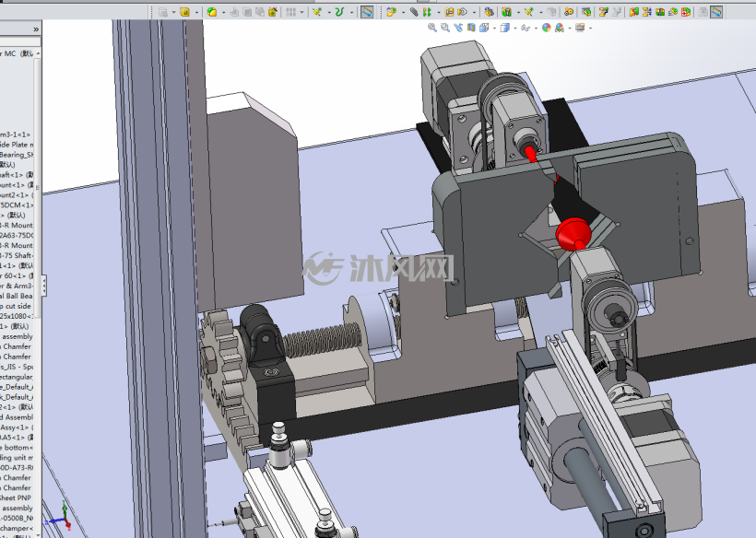Toggle the highlighted ruler button at toolbar's right end
This screenshot has width=756, height=538.
[x=716, y=12]
